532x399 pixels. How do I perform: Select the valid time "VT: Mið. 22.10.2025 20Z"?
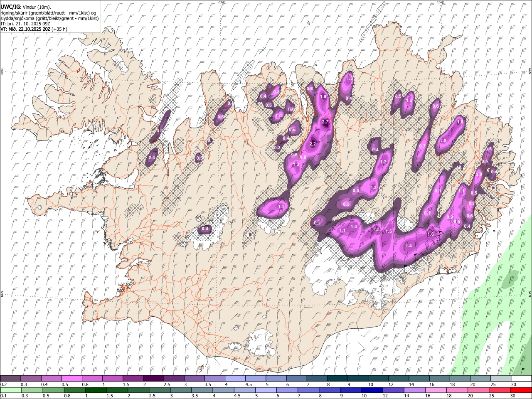[26, 29]
